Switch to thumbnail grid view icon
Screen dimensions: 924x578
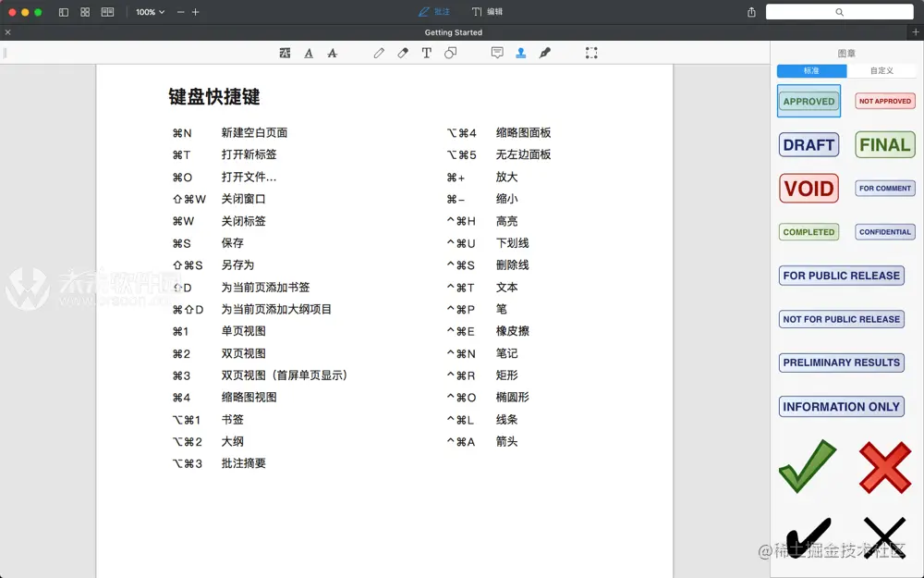coord(85,12)
